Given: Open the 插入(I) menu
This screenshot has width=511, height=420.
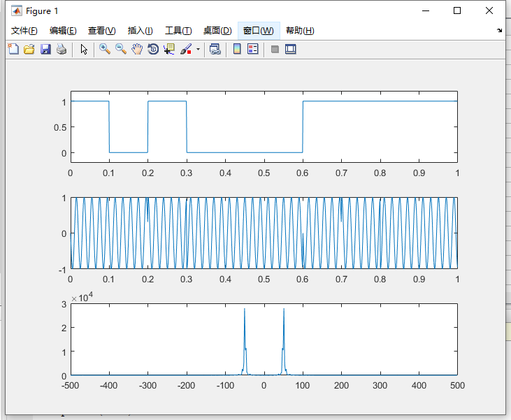Looking at the screenshot, I should point(140,31).
